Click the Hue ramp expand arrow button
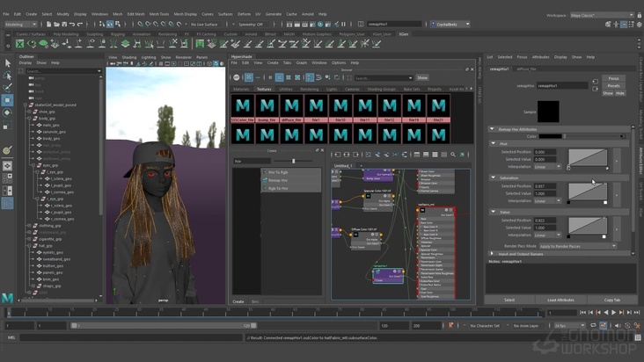 (x=617, y=161)
